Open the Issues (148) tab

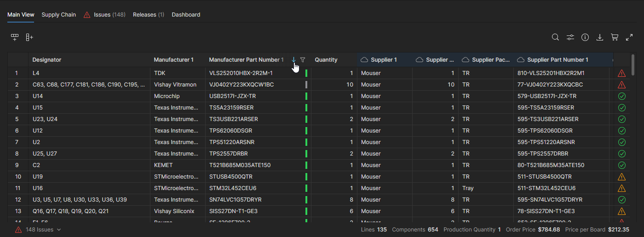coord(104,15)
